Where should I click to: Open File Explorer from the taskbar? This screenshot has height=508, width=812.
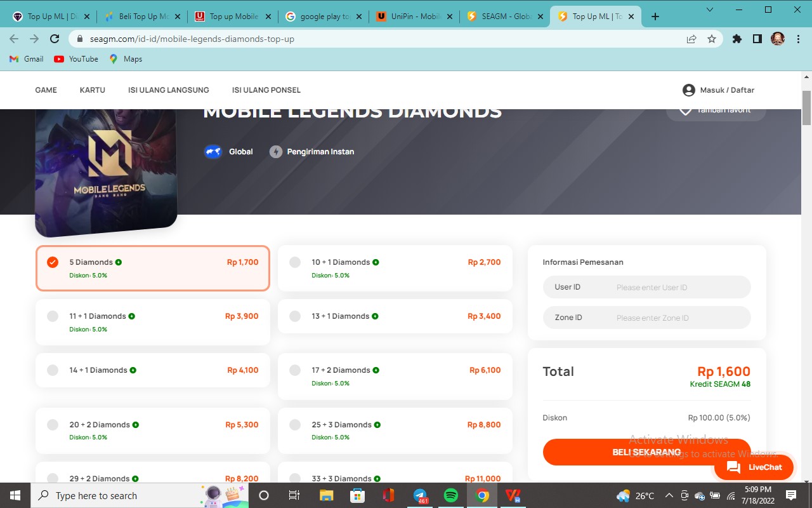click(x=326, y=495)
